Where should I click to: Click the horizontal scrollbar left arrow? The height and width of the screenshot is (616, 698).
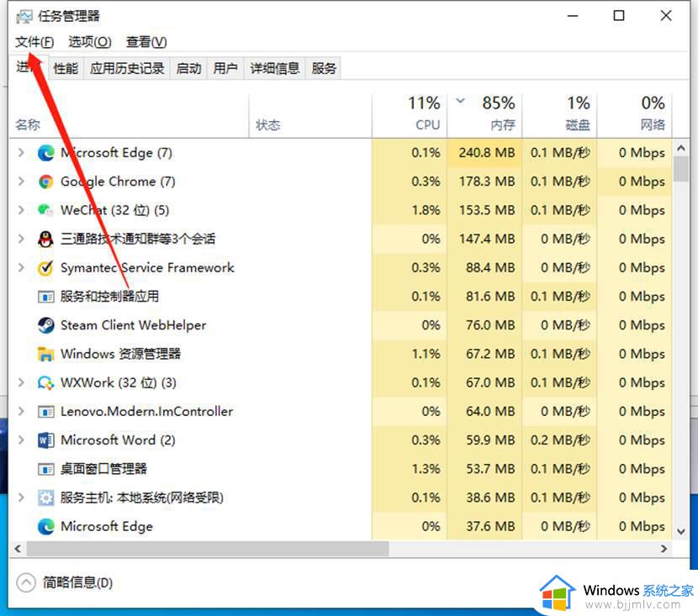click(x=18, y=549)
